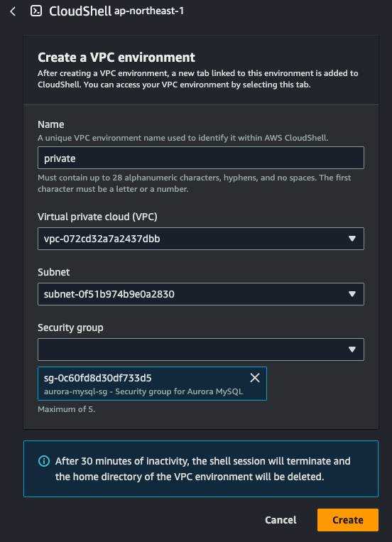Click the 30 minutes inactivity notice text

point(202,469)
